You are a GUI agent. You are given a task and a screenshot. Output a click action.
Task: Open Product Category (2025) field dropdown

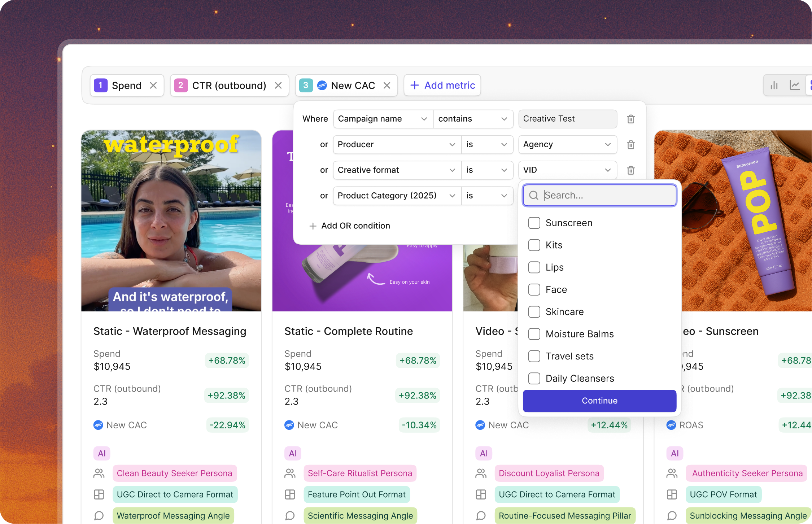coord(397,196)
